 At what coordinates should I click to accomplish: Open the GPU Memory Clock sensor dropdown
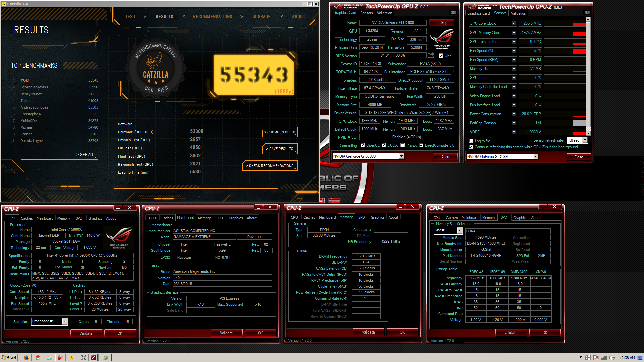(x=514, y=33)
